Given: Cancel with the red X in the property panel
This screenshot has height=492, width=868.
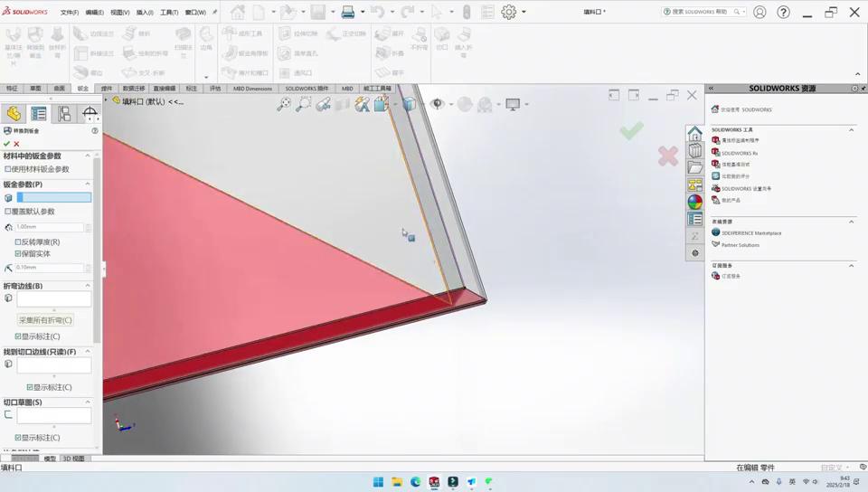Looking at the screenshot, I should pyautogui.click(x=16, y=144).
